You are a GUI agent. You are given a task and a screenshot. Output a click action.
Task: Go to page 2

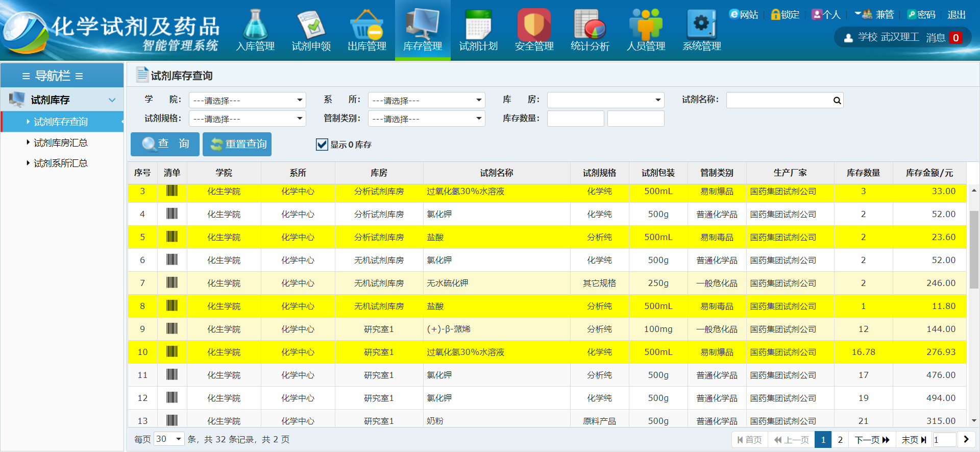point(840,440)
